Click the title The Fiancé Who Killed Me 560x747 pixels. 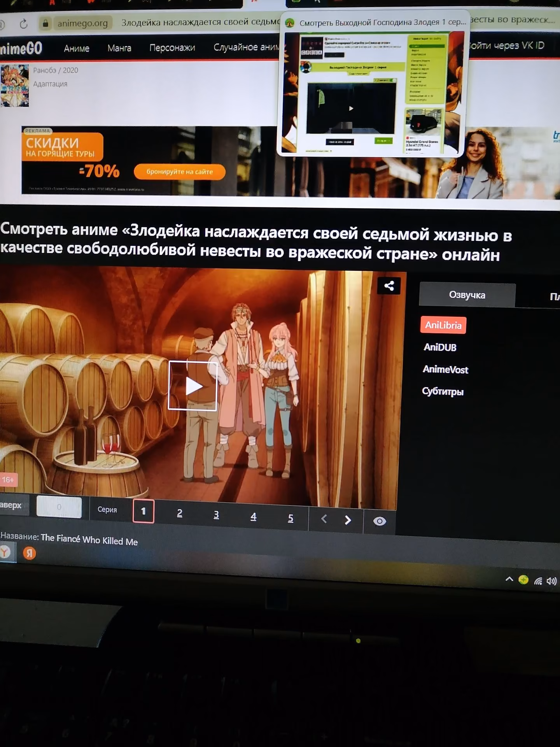tap(89, 539)
